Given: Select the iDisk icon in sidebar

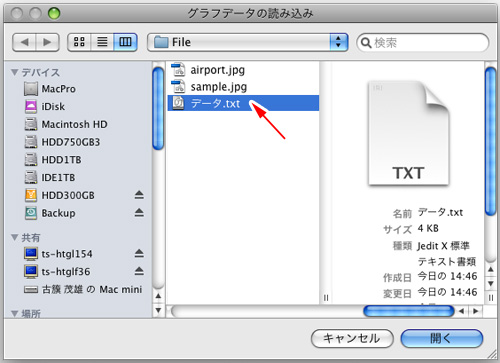Looking at the screenshot, I should [31, 107].
